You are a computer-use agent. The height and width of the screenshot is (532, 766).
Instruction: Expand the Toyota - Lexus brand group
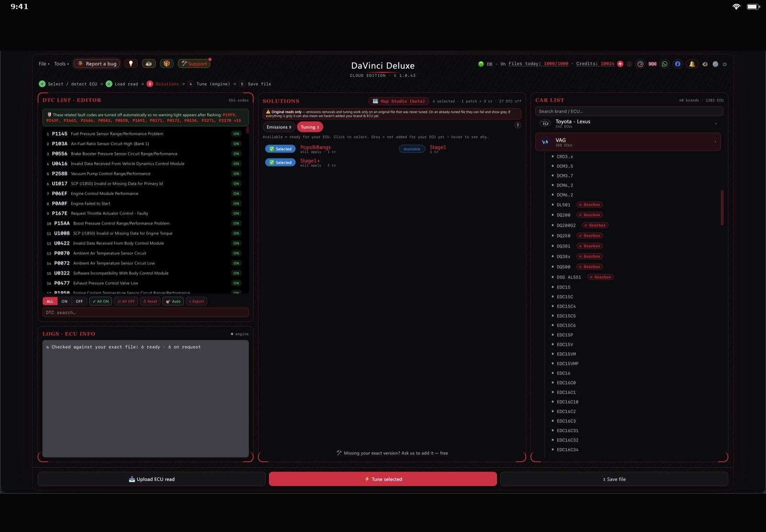coord(628,123)
